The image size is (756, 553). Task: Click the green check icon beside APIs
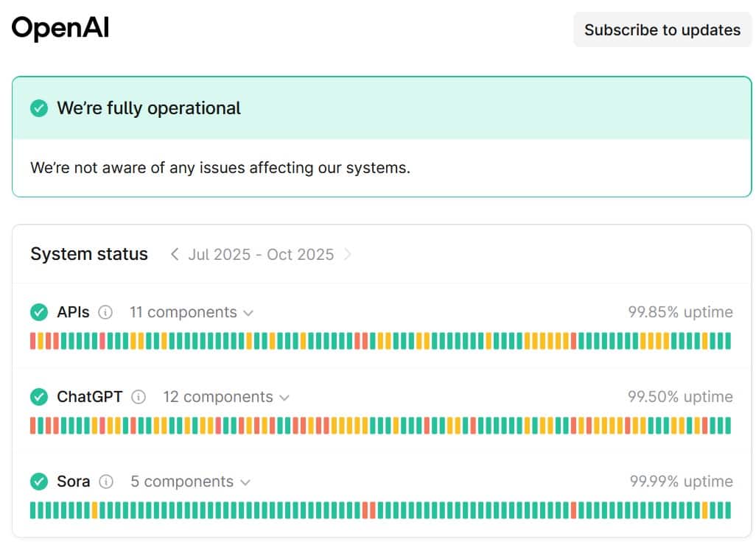[x=39, y=312]
